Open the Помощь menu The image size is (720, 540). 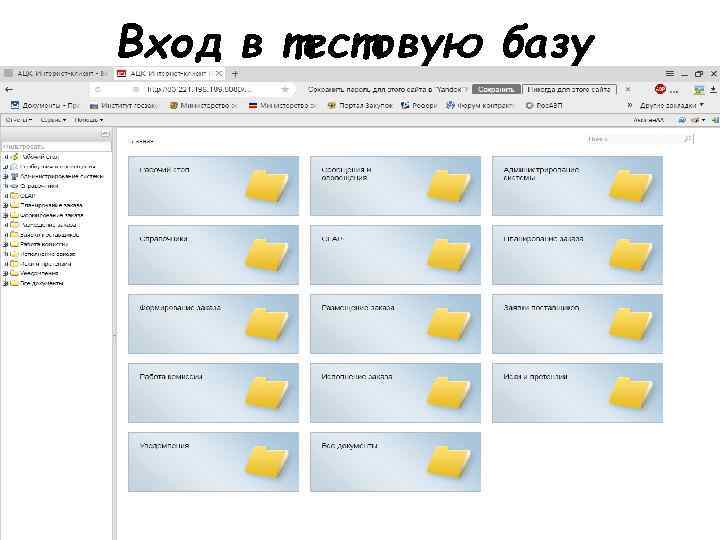[89, 120]
